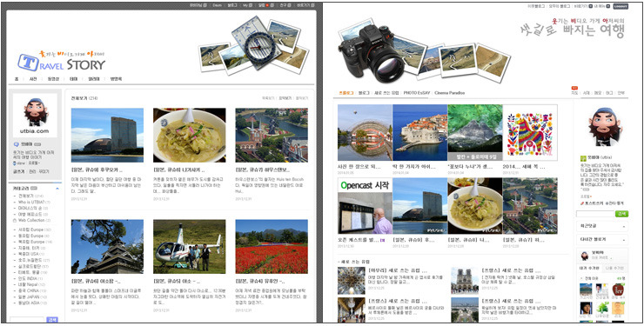644x326 pixels.
Task: Open 동영상 menu in left blog navigation
Action: click(53, 79)
